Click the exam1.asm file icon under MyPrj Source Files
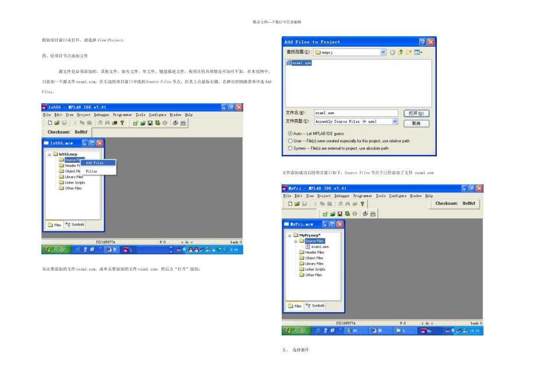 click(308, 246)
